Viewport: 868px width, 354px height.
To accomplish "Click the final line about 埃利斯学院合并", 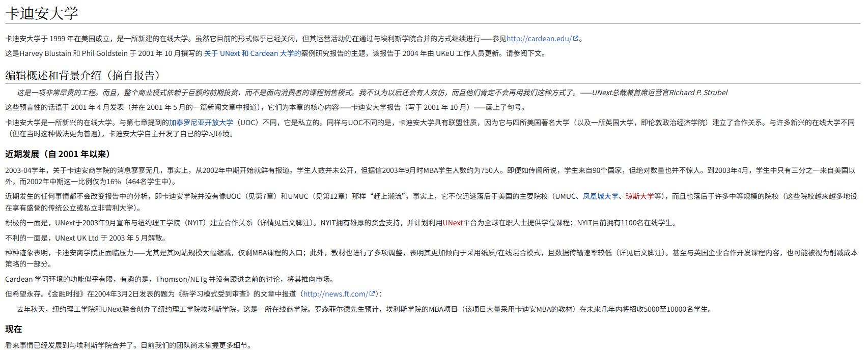I will [128, 345].
